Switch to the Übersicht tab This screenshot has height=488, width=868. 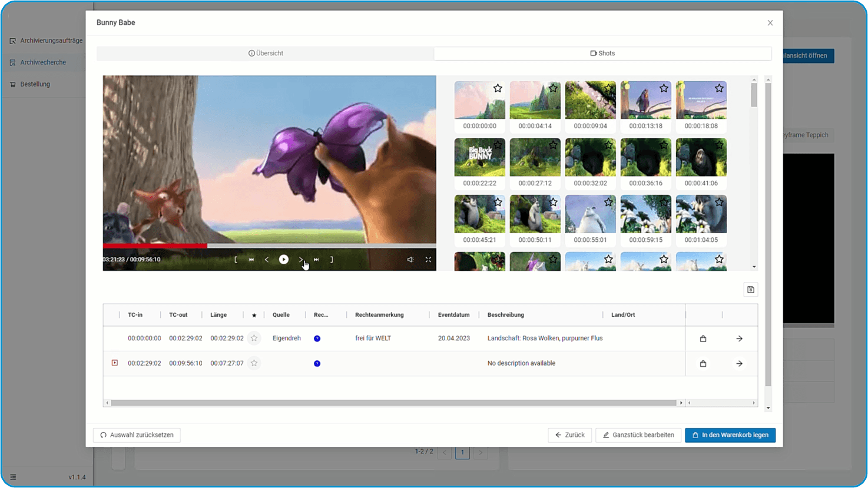pos(266,54)
